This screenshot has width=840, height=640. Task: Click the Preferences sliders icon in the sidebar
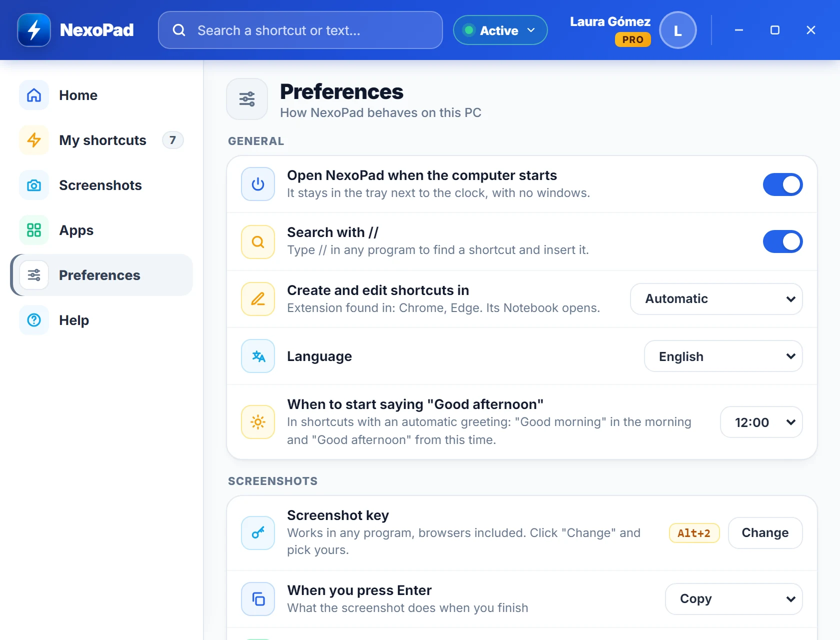[x=34, y=275]
